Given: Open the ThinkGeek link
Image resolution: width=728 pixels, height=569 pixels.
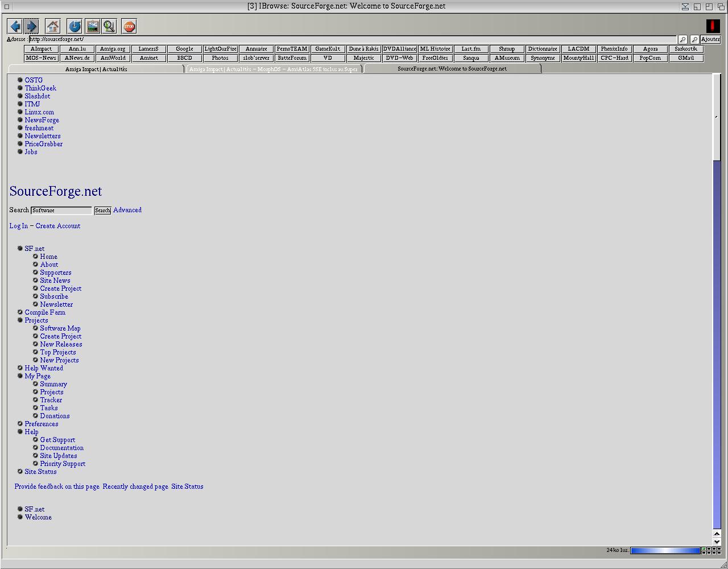Looking at the screenshot, I should [x=40, y=88].
